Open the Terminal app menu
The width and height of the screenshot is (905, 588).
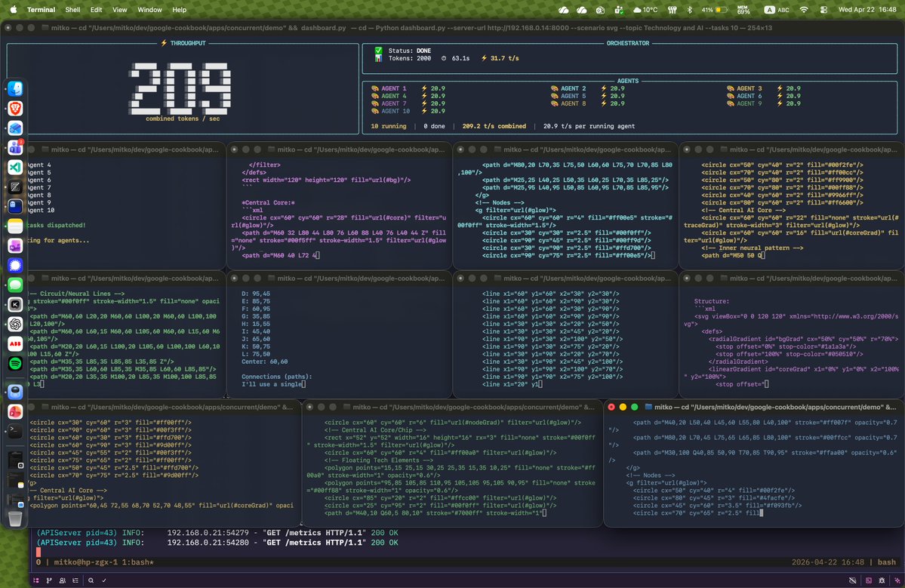41,10
